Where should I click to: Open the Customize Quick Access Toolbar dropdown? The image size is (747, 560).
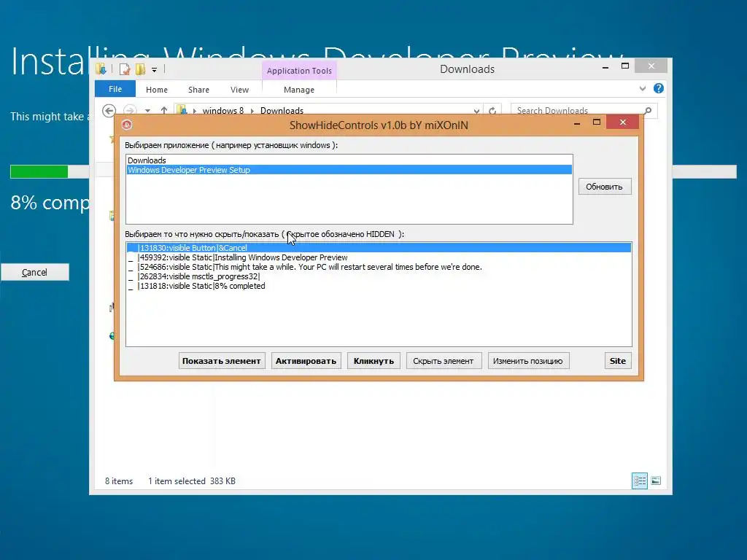pos(155,70)
